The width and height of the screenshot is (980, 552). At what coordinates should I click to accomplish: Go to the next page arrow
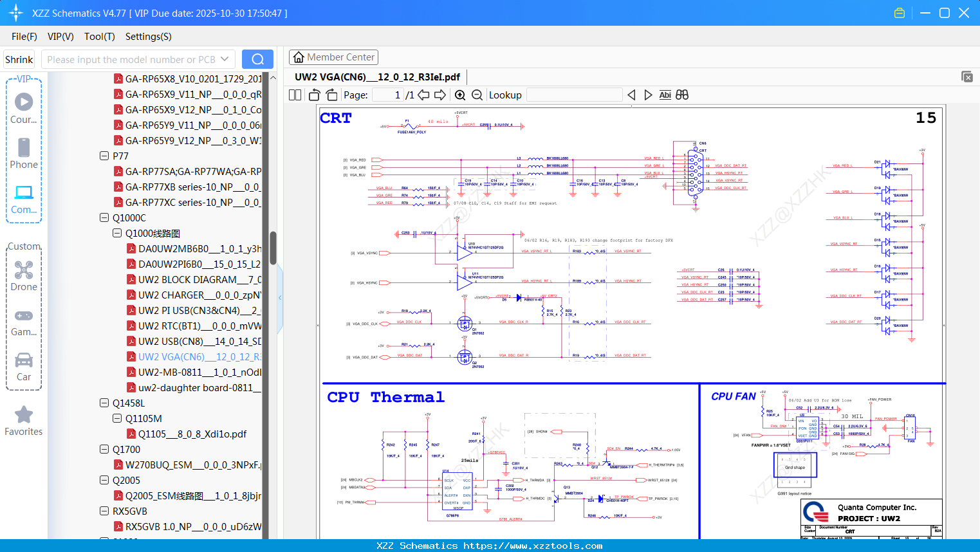point(440,95)
